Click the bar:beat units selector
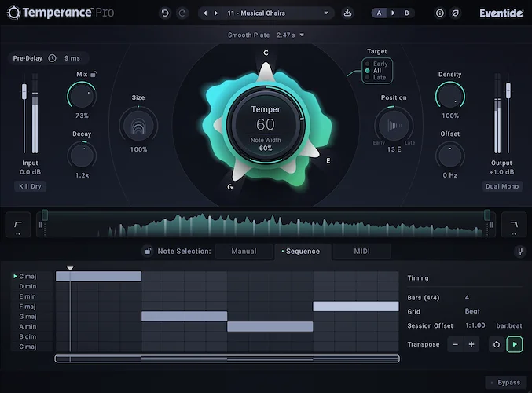 point(509,325)
